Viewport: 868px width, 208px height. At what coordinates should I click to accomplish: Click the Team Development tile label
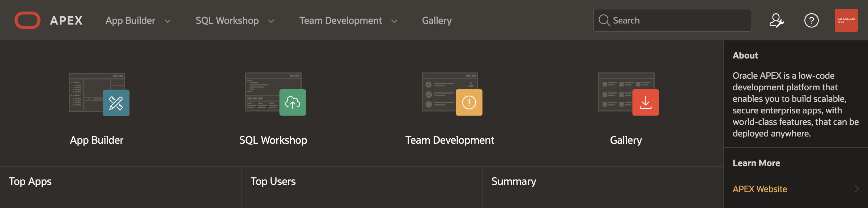[x=450, y=140]
